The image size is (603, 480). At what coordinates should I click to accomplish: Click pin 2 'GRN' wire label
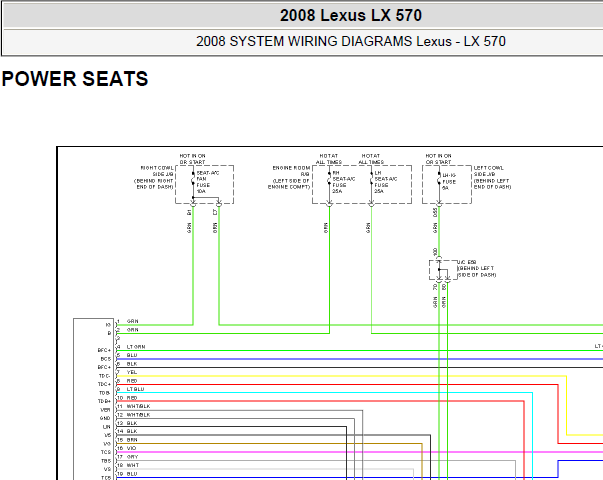(133, 330)
